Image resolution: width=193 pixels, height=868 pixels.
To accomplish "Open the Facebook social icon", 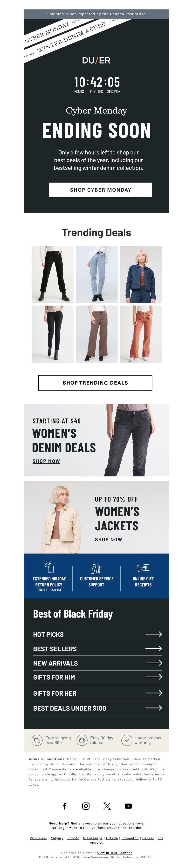I will 65,806.
